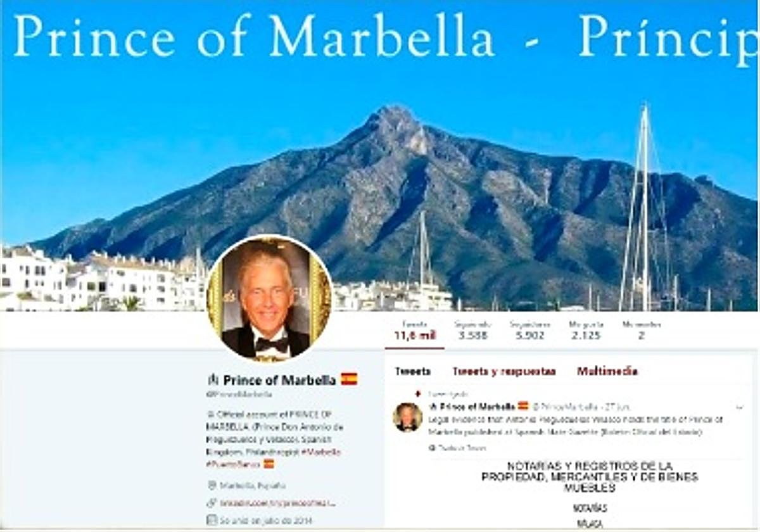The height and width of the screenshot is (532, 760).
Task: Click the #Marbella hashtag in bio
Action: (320, 452)
